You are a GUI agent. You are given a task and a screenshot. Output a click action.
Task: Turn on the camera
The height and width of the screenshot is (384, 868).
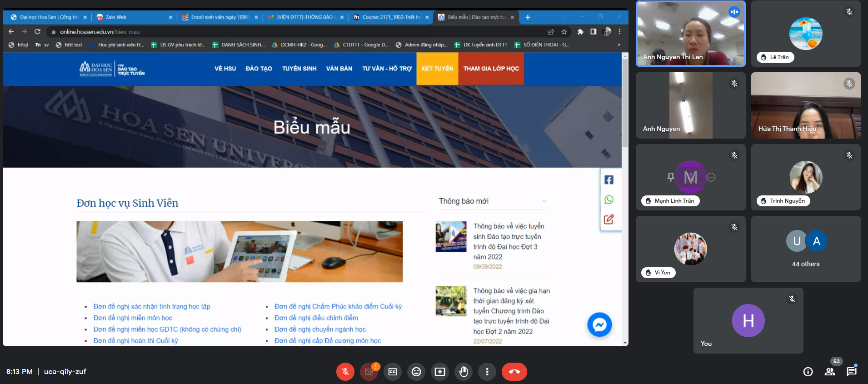pyautogui.click(x=369, y=372)
